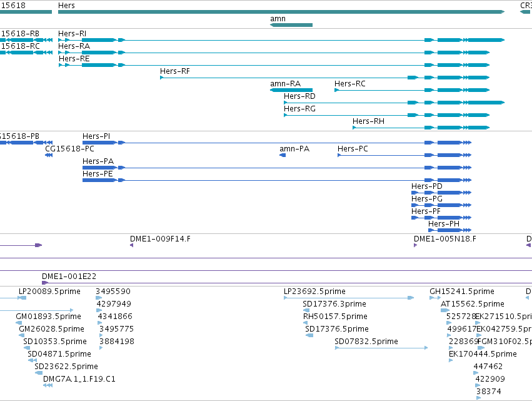Select the GH15241.5prime EST label
The image size is (532, 401).
462,292
